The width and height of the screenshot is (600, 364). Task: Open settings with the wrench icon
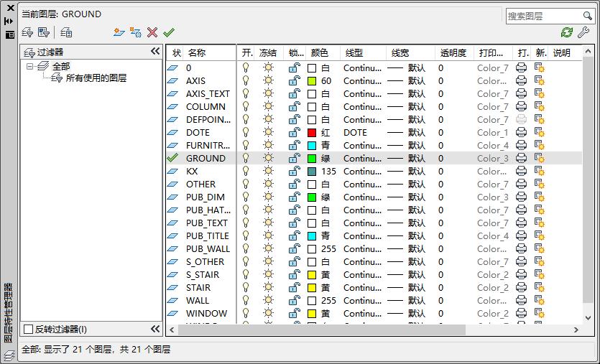pyautogui.click(x=583, y=32)
